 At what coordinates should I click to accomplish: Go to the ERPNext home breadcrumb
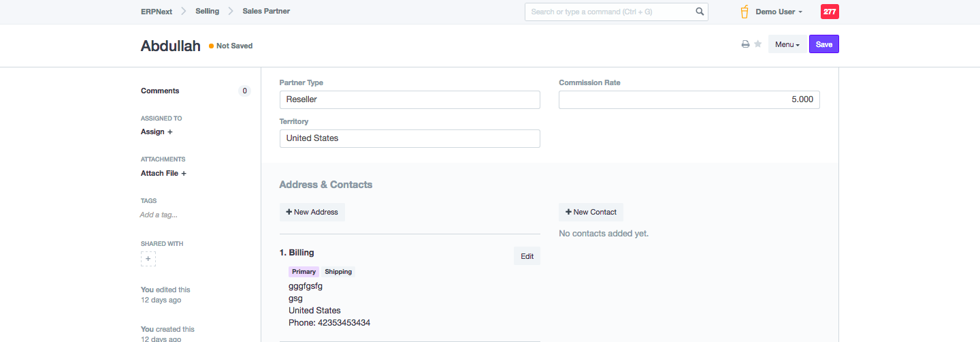click(156, 12)
